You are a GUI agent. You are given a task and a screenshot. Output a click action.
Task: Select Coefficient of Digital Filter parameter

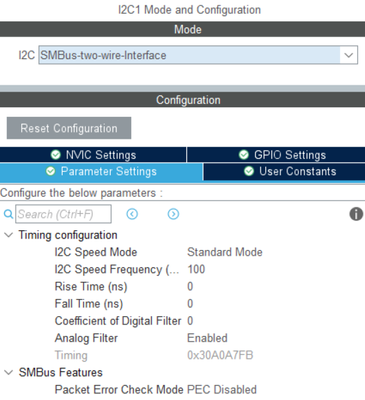coord(118,321)
